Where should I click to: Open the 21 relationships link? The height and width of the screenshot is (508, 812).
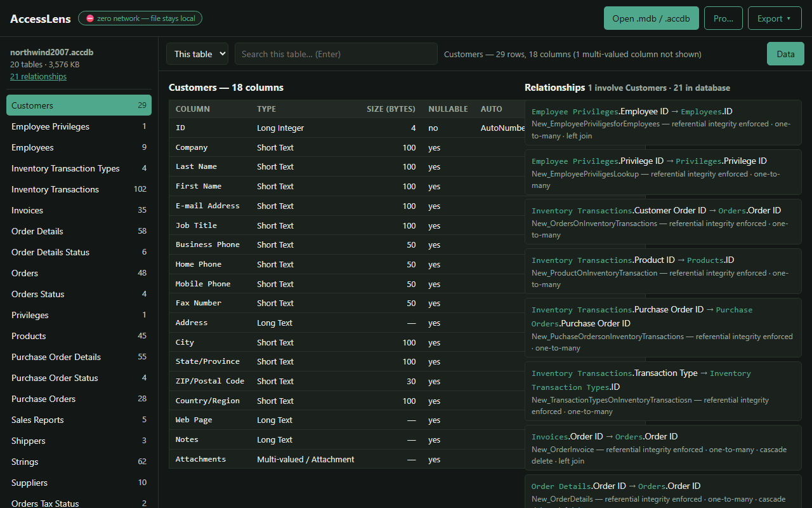[38, 76]
